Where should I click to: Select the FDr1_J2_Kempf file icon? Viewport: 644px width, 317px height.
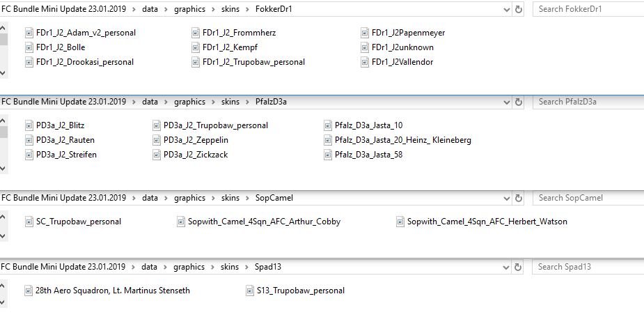(x=196, y=47)
